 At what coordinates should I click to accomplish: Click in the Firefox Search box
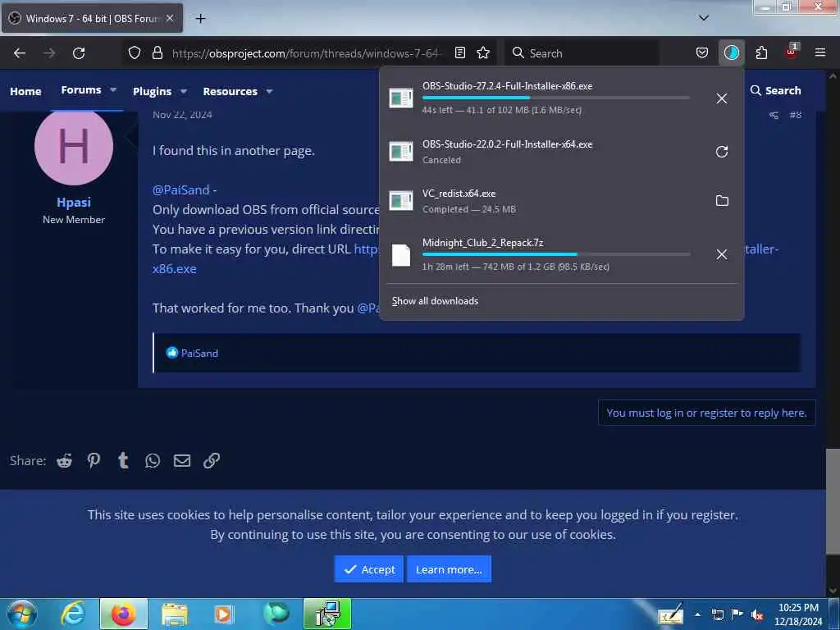pyautogui.click(x=583, y=53)
